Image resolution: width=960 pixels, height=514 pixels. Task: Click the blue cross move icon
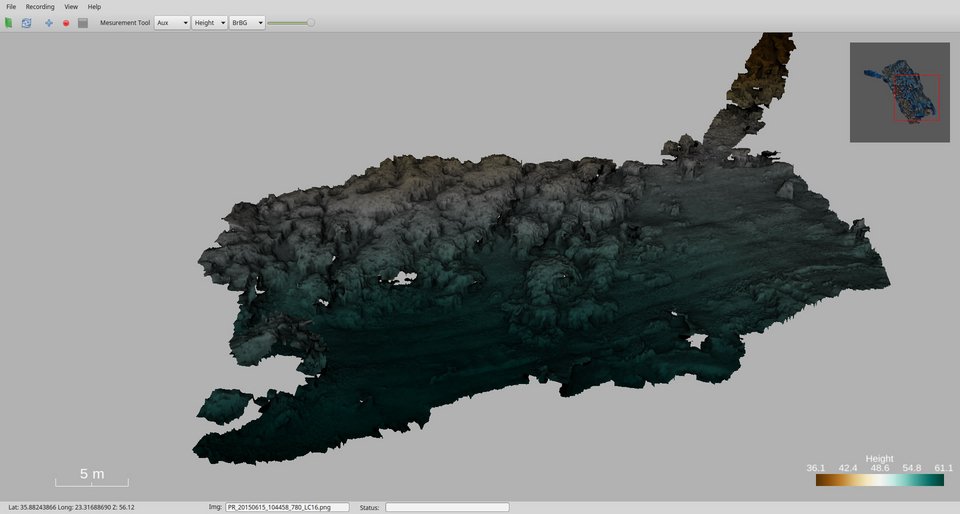tap(49, 22)
